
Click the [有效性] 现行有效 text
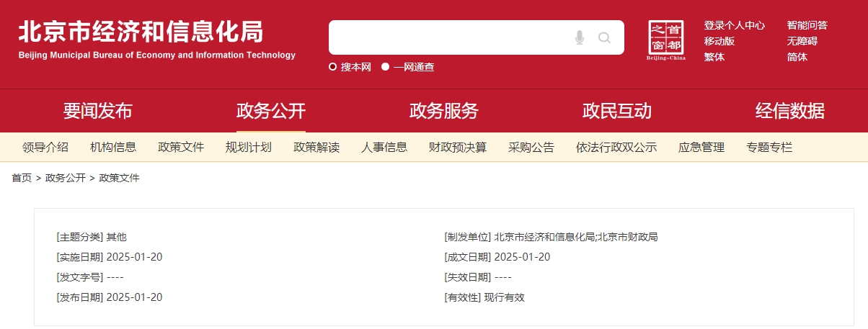coord(484,297)
